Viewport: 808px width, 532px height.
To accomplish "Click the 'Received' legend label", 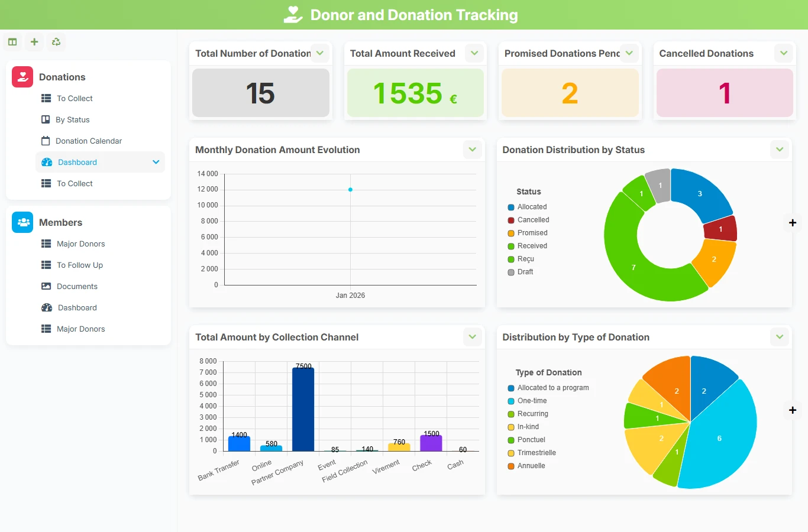I will (x=532, y=246).
